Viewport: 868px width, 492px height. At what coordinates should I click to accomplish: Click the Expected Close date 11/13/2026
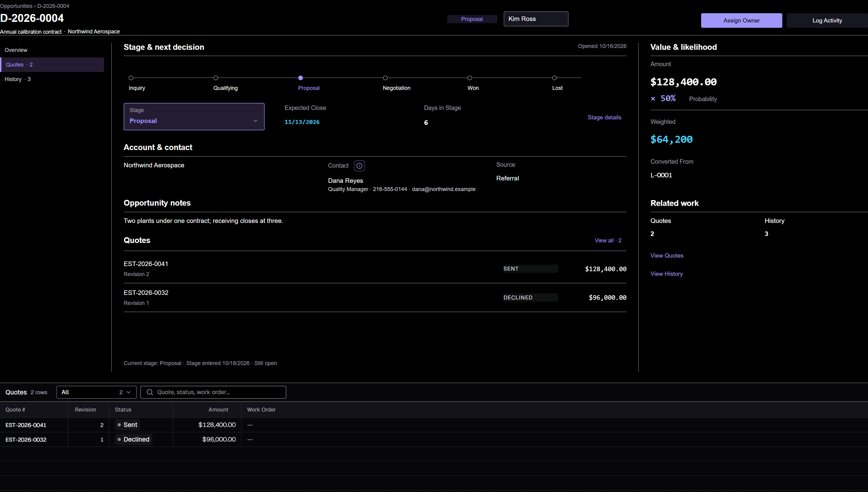(x=302, y=122)
